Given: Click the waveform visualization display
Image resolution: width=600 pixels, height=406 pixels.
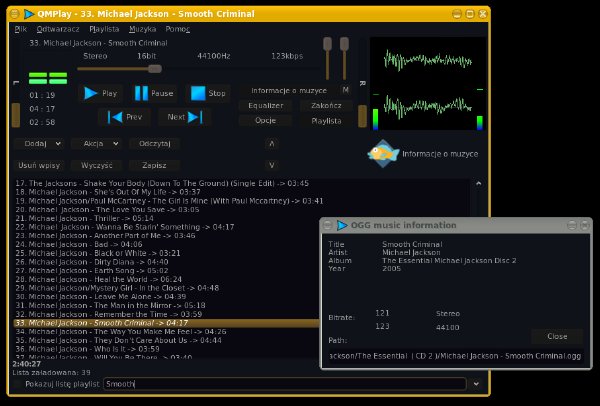Looking at the screenshot, I should 428,84.
